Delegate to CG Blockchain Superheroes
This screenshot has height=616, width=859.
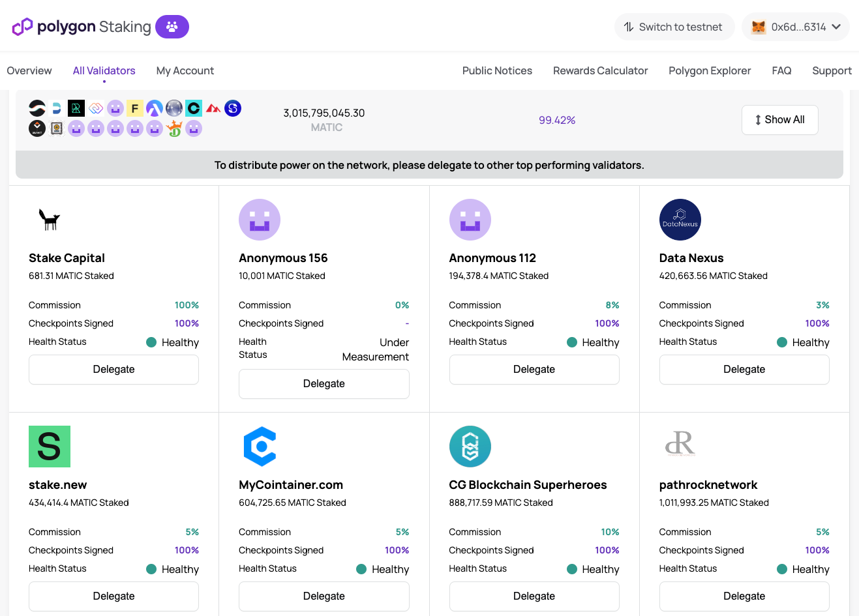click(x=534, y=596)
